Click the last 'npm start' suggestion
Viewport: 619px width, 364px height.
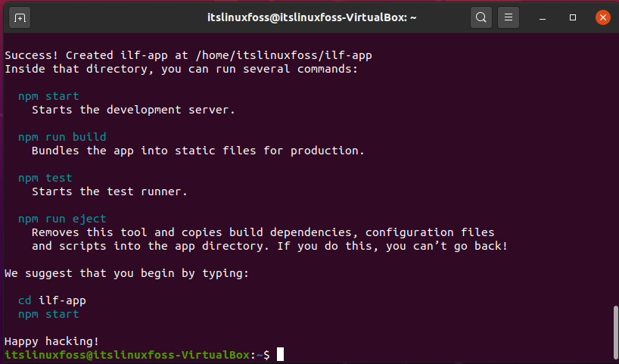(48, 314)
